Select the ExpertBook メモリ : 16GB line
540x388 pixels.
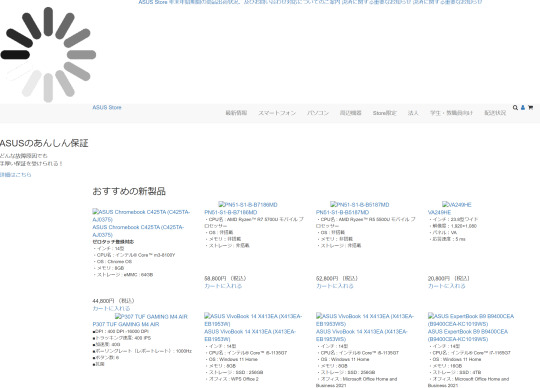coord(446,366)
